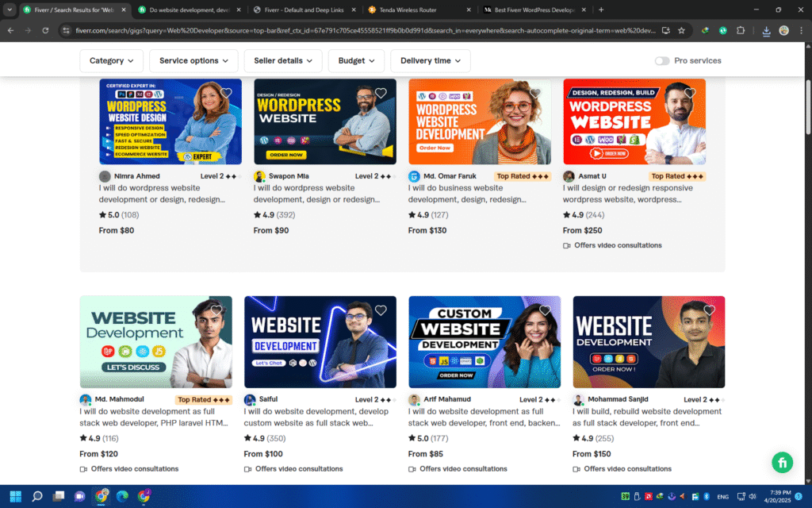This screenshot has height=508, width=812.
Task: Toggle the Pro services switch
Action: [x=662, y=61]
